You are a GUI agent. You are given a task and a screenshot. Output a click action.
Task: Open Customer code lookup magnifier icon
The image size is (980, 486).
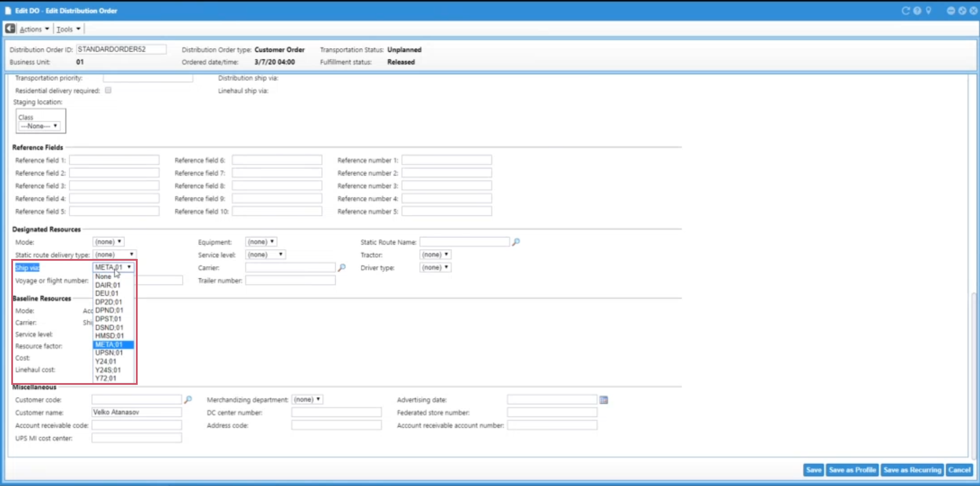[188, 399]
